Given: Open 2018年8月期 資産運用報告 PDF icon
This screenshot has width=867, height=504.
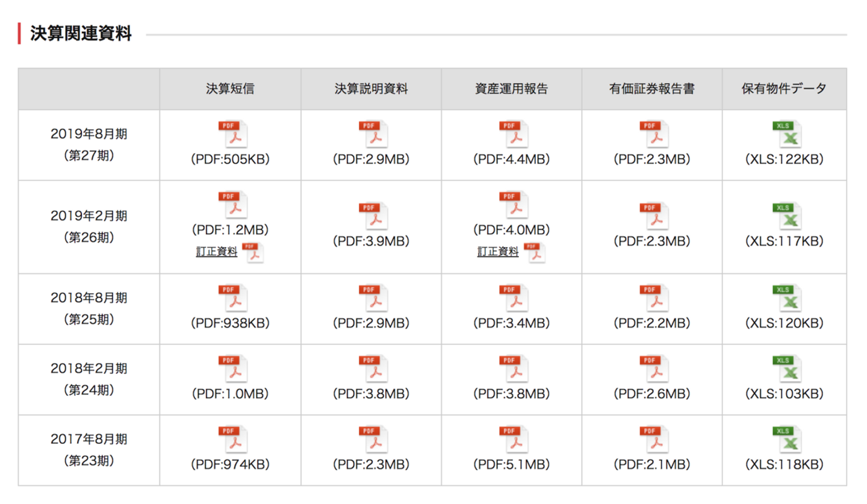Looking at the screenshot, I should (x=513, y=298).
